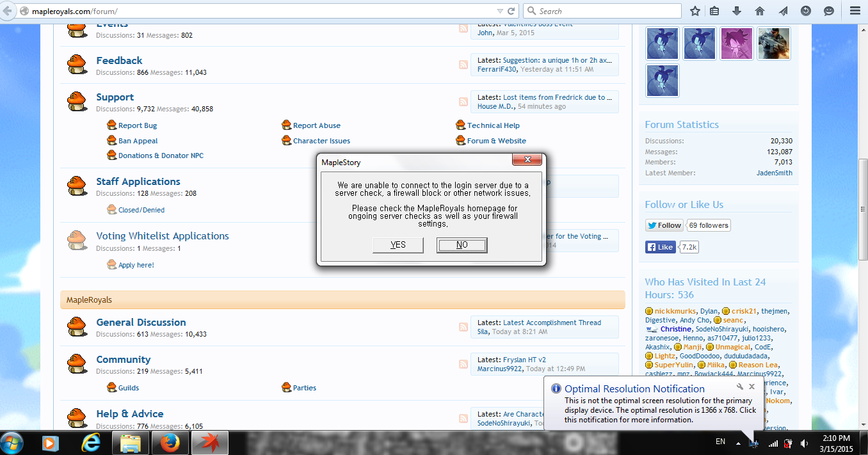Screen dimensions: 868x455
Task: Expand the URL bar history dropdown
Action: pyautogui.click(x=500, y=12)
